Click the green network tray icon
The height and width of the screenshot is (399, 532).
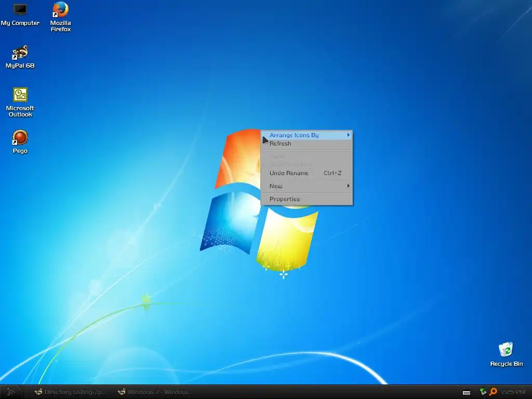pyautogui.click(x=483, y=392)
